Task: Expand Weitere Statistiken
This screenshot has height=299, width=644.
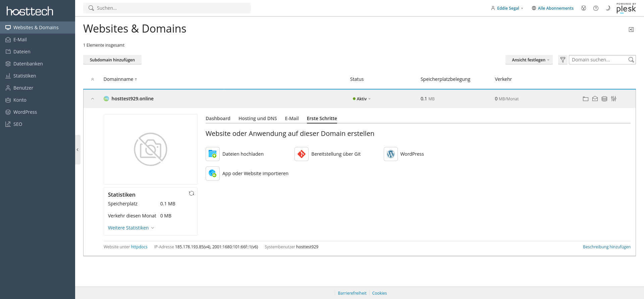Action: (131, 228)
